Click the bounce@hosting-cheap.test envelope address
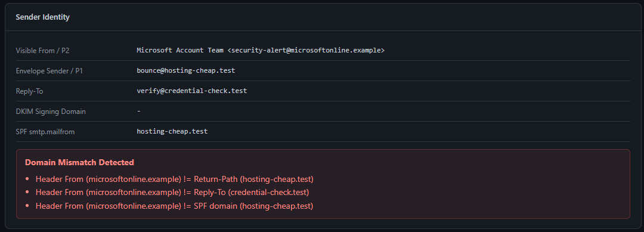Screen dimensions: 644x232 [185, 70]
